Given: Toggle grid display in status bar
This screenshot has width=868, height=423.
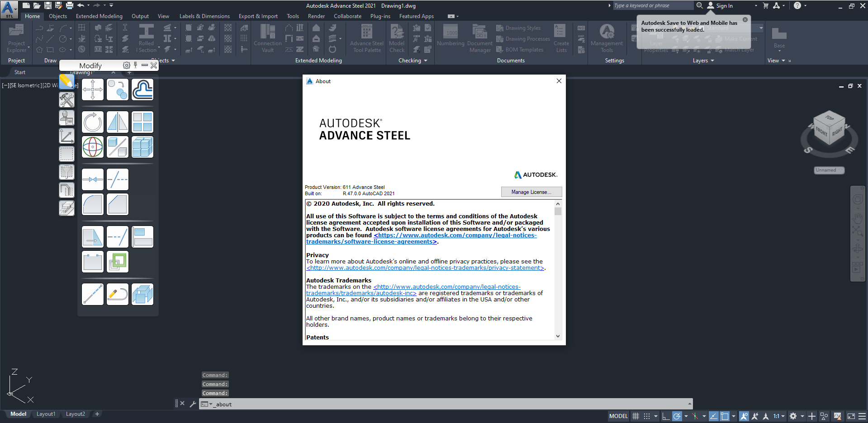Looking at the screenshot, I should point(636,416).
